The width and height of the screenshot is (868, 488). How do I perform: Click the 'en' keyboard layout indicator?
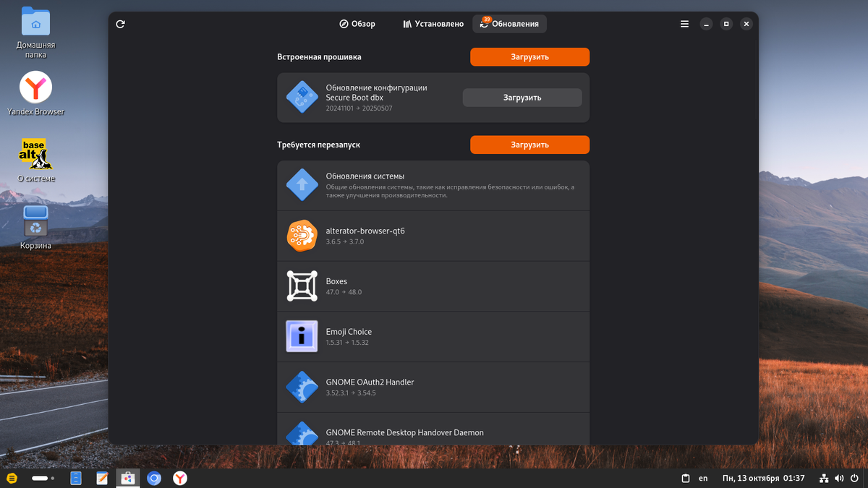point(703,479)
